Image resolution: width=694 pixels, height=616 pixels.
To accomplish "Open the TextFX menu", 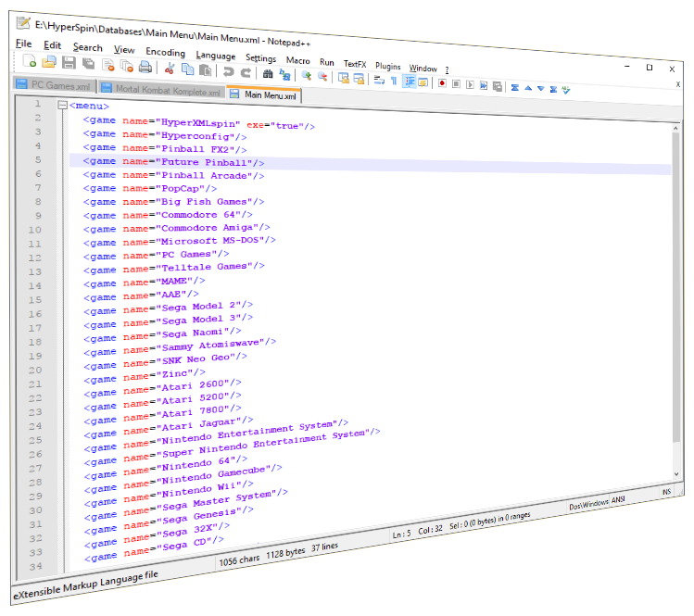I will [355, 64].
